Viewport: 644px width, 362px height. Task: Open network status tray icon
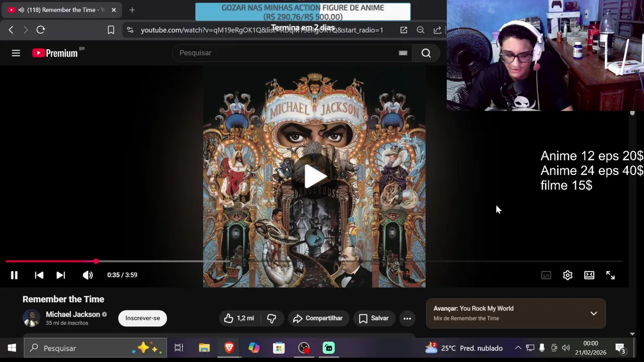[530, 348]
